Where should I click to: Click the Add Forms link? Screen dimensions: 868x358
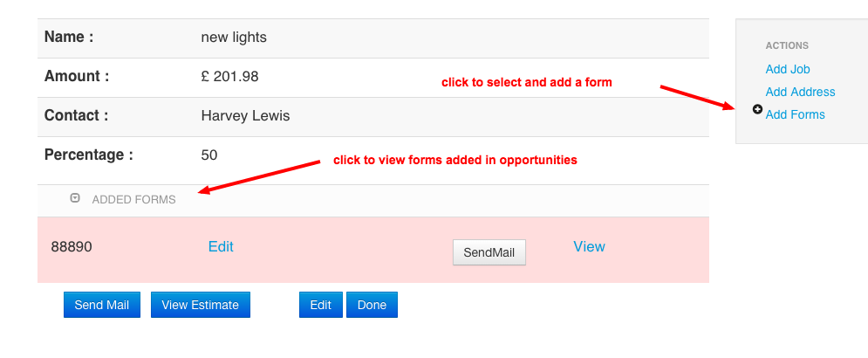click(x=795, y=114)
